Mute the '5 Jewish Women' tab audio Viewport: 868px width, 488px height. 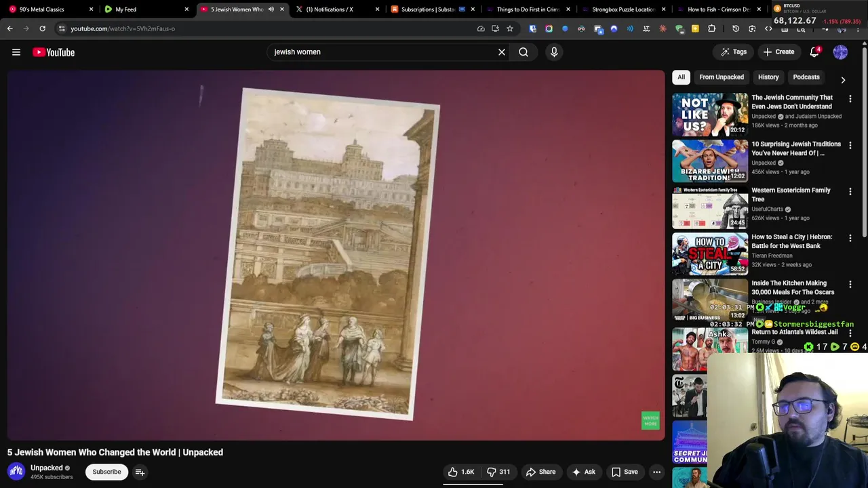[271, 9]
